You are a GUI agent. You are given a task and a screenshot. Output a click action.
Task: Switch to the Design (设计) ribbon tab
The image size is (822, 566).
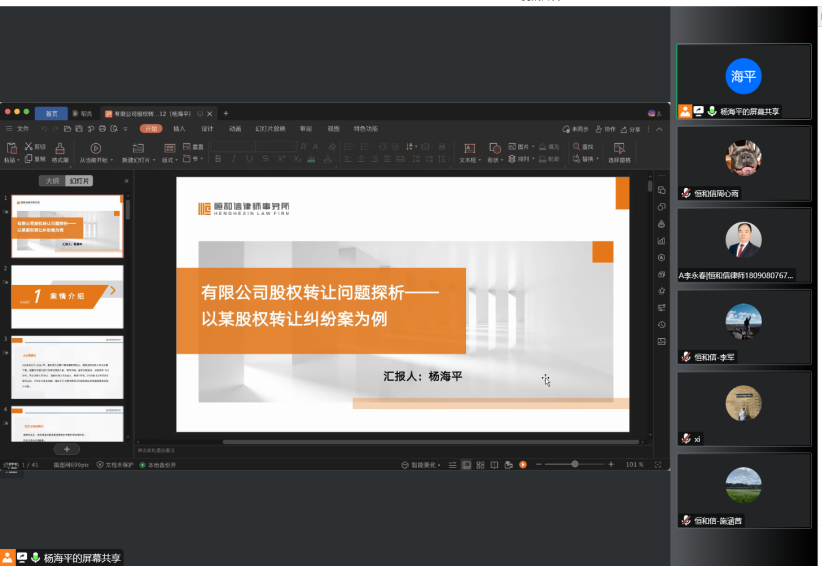(x=207, y=129)
